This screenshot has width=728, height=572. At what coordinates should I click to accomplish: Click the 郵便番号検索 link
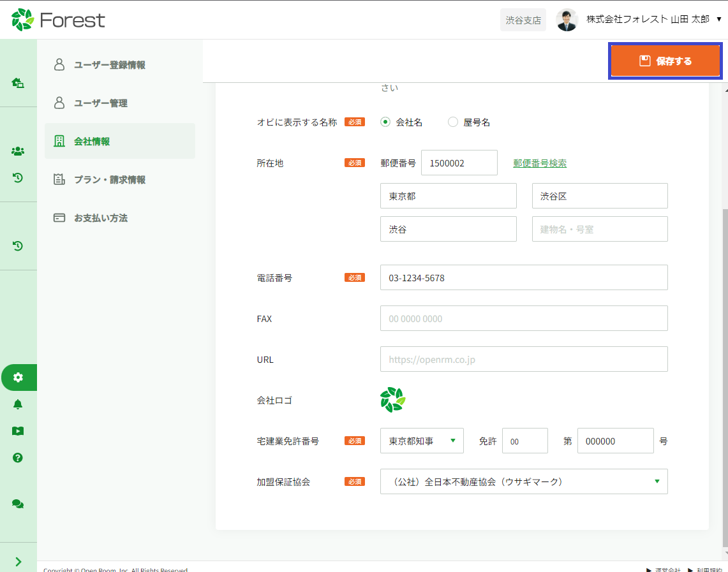click(540, 163)
